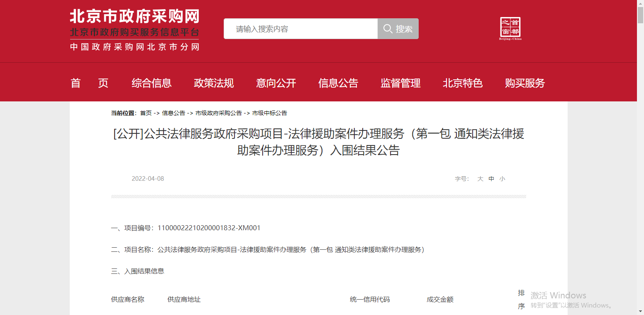
Task: Click the 供应商地址 column header
Action: [184, 300]
